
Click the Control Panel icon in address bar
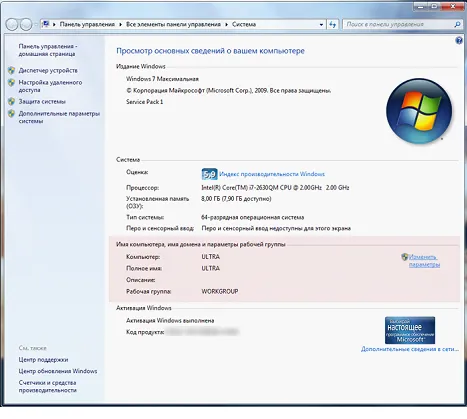point(46,24)
